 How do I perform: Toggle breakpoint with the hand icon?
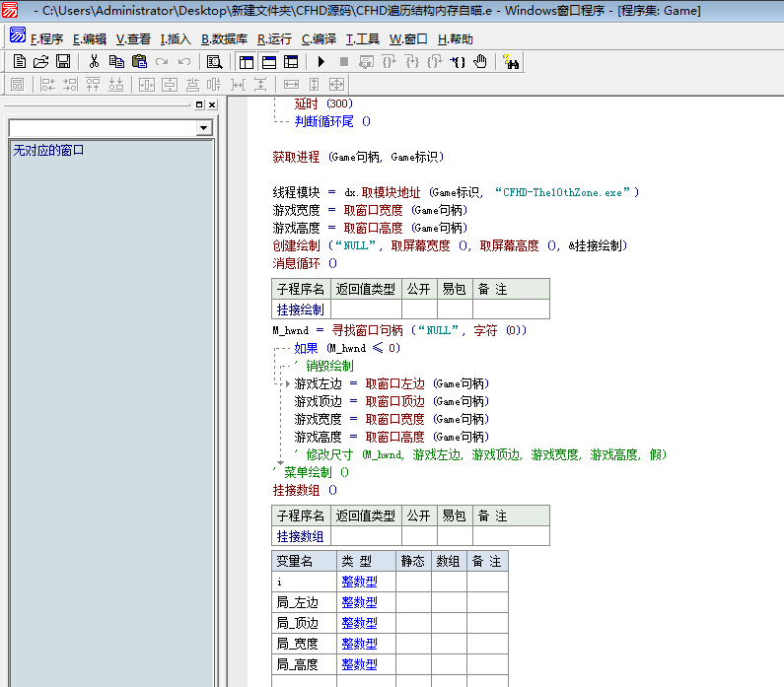(x=480, y=61)
